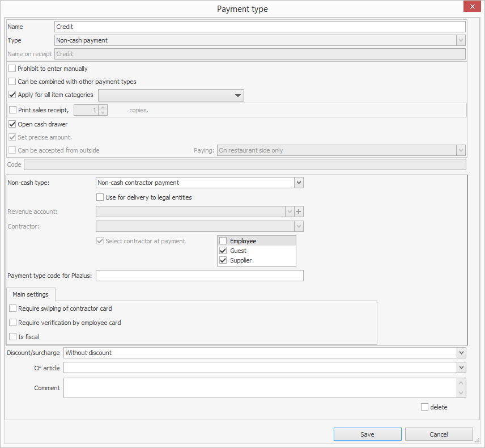Select the Main settings tab
Screen dimensions: 485x448
(x=31, y=294)
